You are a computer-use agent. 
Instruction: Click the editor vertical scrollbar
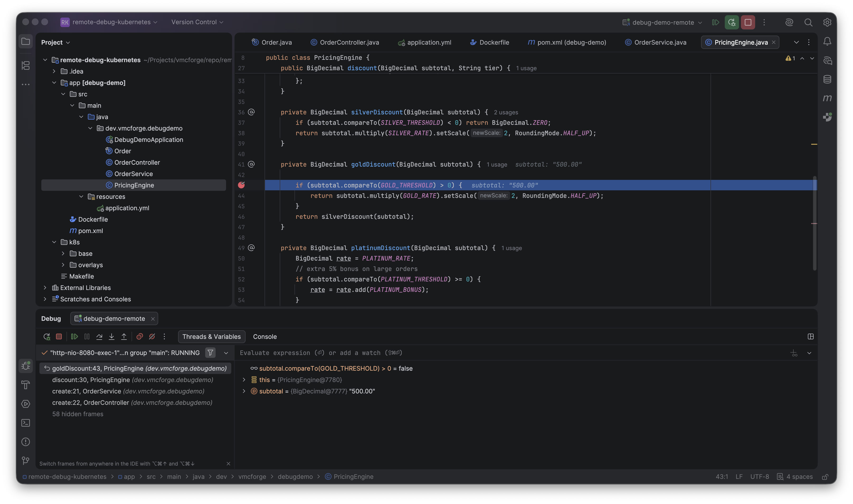point(814,223)
